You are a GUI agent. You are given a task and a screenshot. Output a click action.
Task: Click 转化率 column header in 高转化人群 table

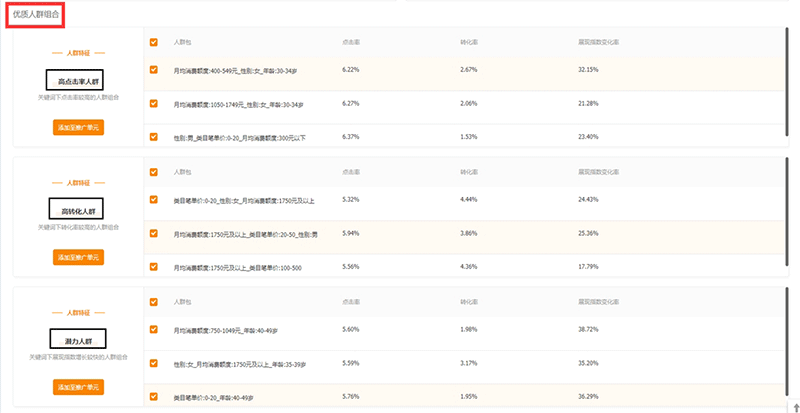(x=469, y=173)
